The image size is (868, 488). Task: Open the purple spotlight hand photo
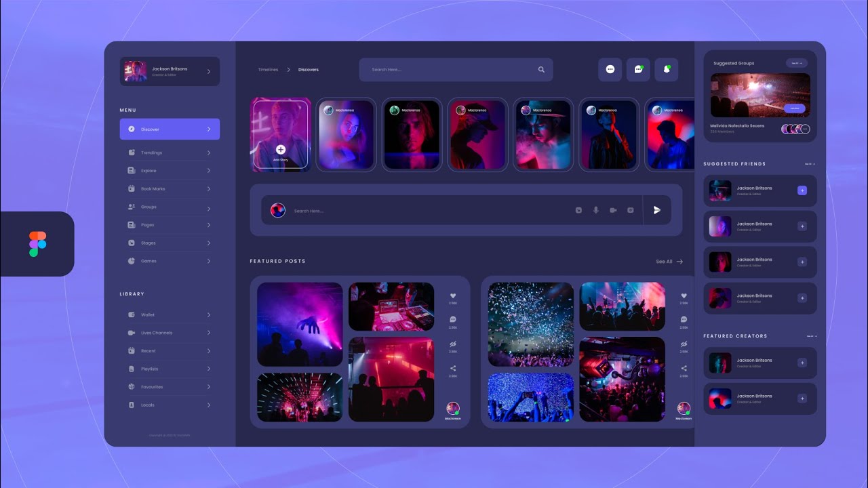coord(300,325)
